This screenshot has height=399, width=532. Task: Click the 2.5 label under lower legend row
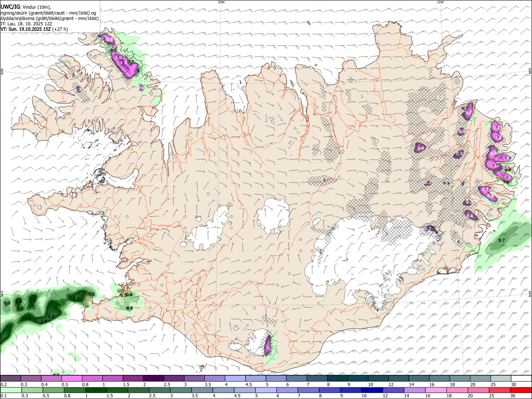[x=152, y=396]
